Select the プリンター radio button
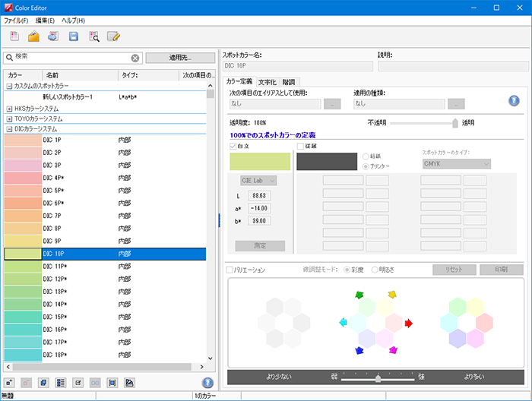This screenshot has height=401, width=532. (x=366, y=166)
